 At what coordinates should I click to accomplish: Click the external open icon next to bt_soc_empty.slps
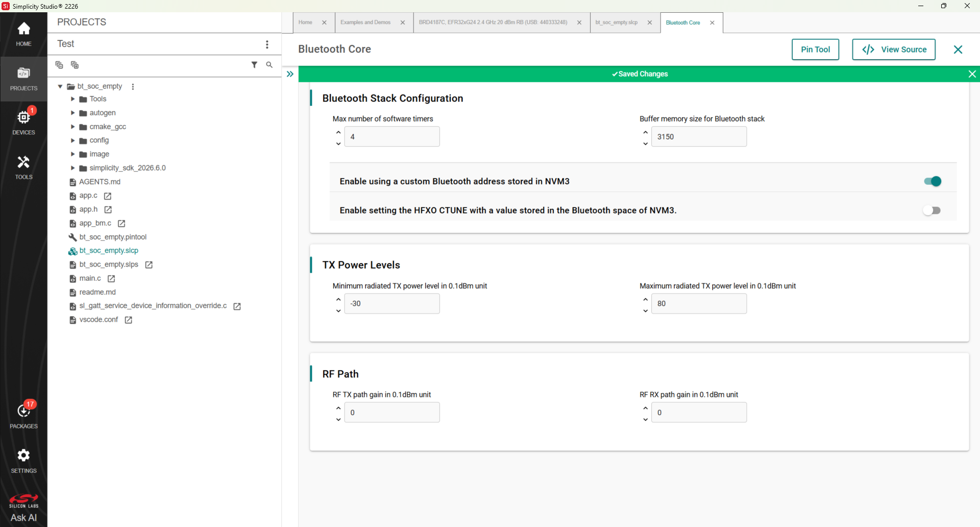point(149,265)
